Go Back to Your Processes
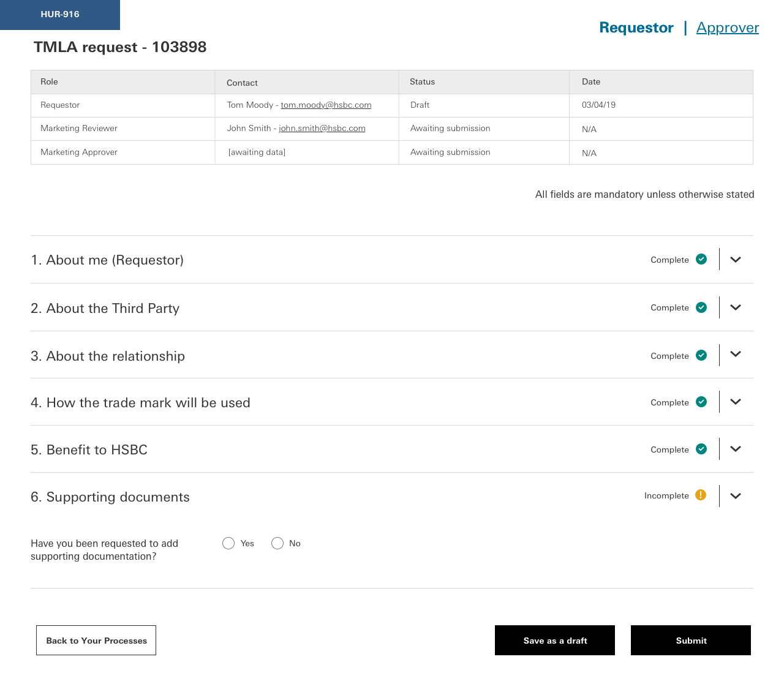The image size is (784, 692). pyautogui.click(x=96, y=641)
